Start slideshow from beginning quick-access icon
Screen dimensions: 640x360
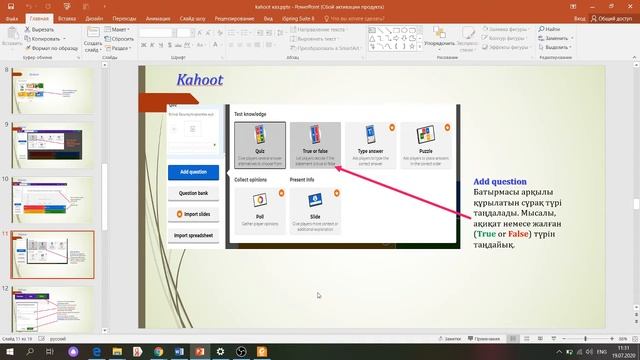(67, 7)
